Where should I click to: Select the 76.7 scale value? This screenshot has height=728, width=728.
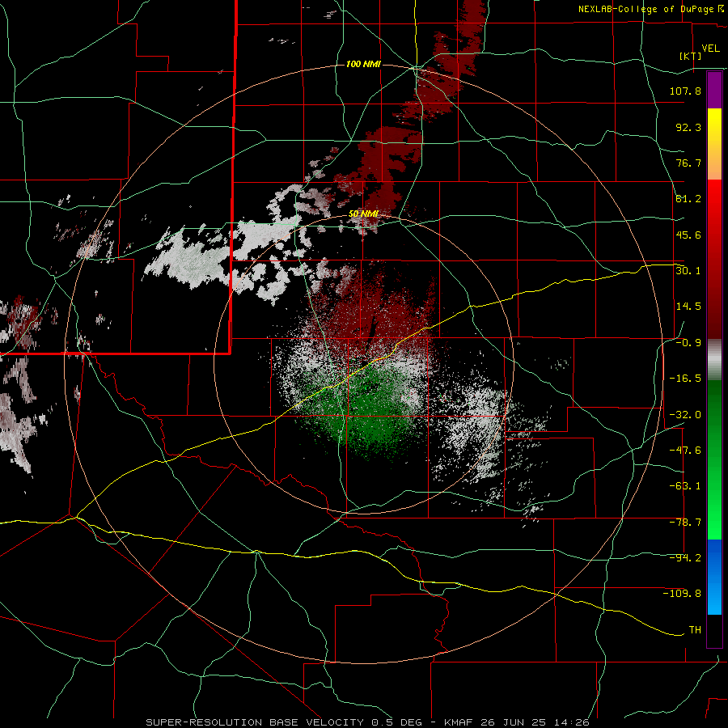click(x=688, y=163)
